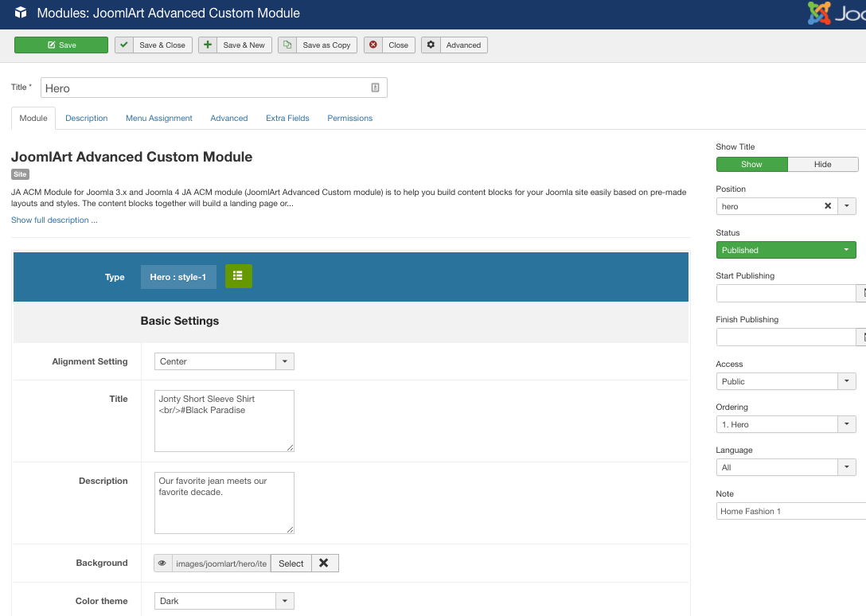Open the Color theme dropdown
Image resolution: width=866 pixels, height=616 pixels.
[x=224, y=601]
